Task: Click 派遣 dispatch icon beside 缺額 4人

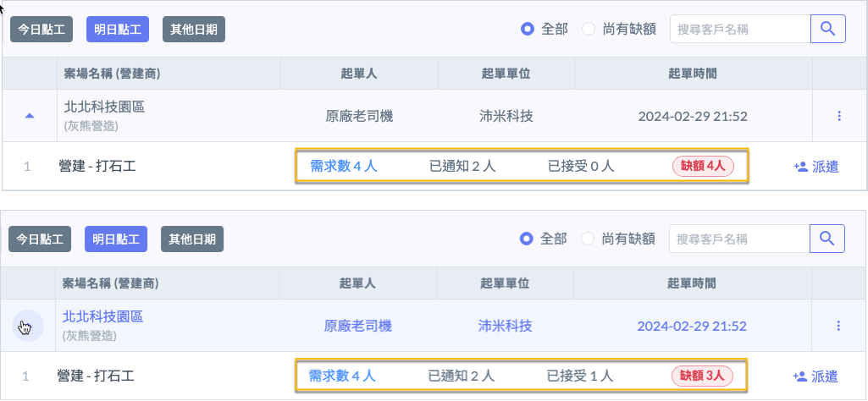Action: (x=800, y=167)
